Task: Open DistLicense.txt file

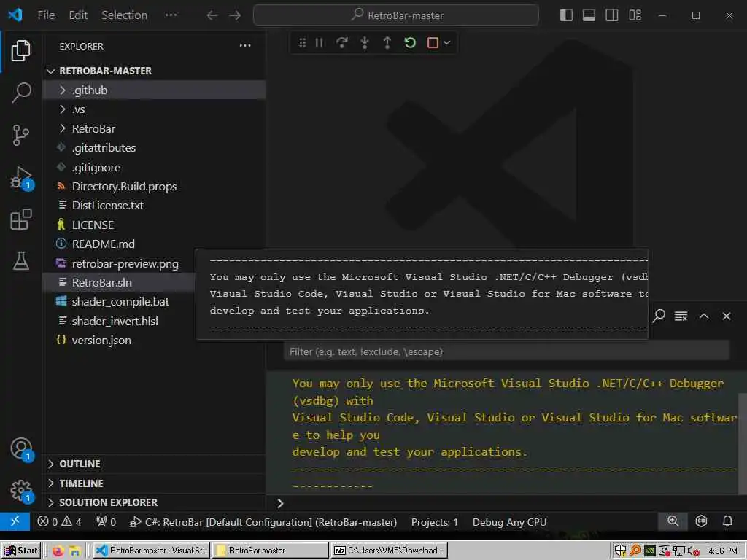Action: 154,205
